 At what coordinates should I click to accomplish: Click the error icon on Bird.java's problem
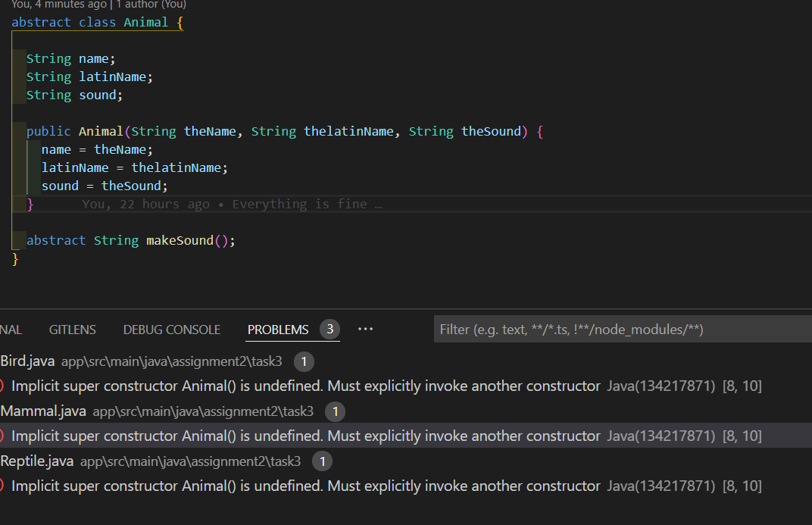tap(2, 386)
